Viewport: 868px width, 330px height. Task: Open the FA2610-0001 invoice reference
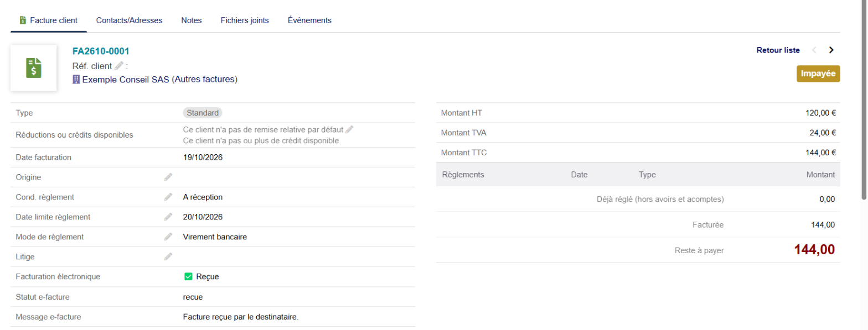(x=101, y=51)
